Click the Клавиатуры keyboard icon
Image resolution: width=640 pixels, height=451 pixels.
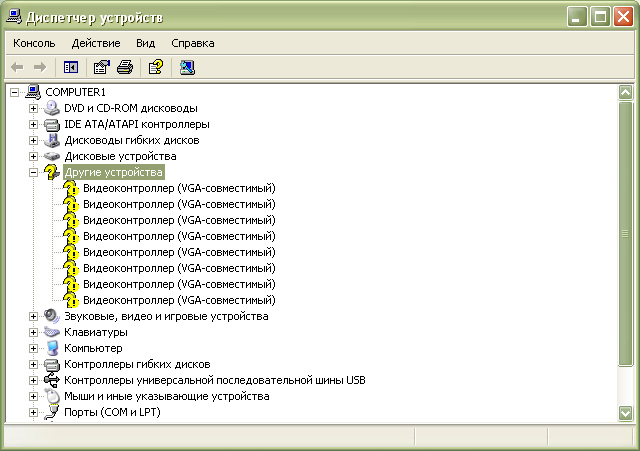pyautogui.click(x=52, y=332)
